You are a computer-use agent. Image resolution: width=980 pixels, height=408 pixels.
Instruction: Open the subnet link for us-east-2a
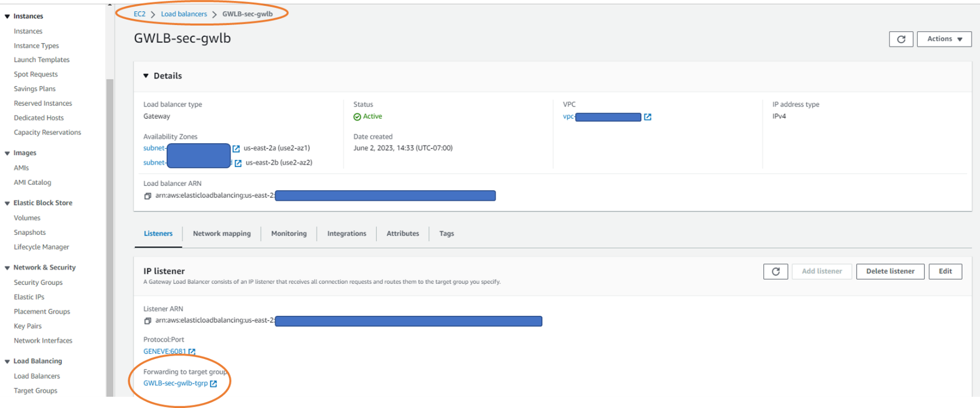(186, 148)
